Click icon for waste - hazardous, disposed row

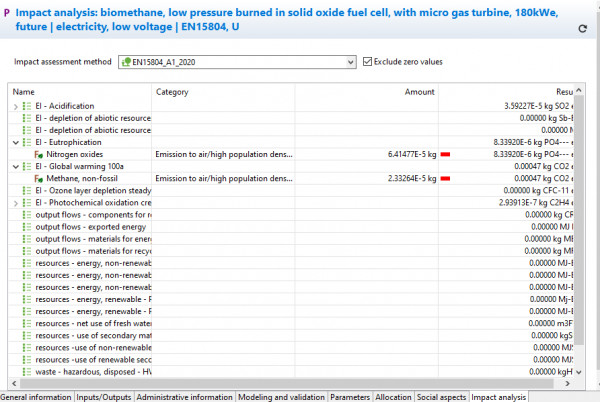(27, 372)
